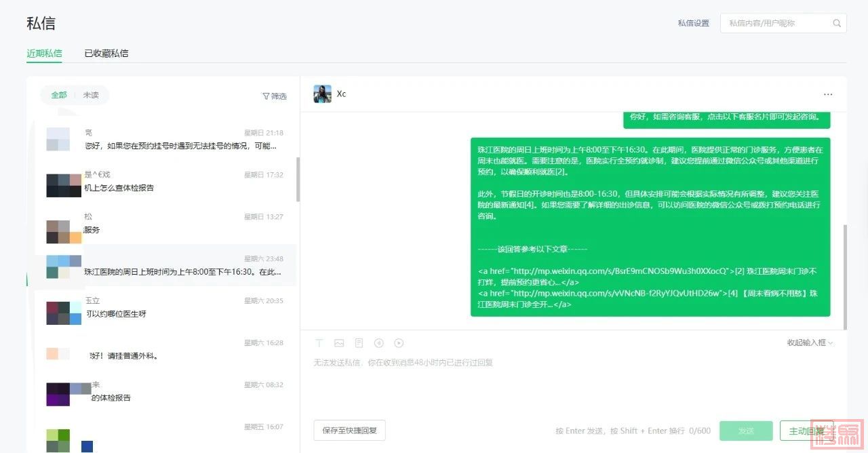This screenshot has width=868, height=453.
Task: Click the article/document insert icon
Action: click(359, 343)
